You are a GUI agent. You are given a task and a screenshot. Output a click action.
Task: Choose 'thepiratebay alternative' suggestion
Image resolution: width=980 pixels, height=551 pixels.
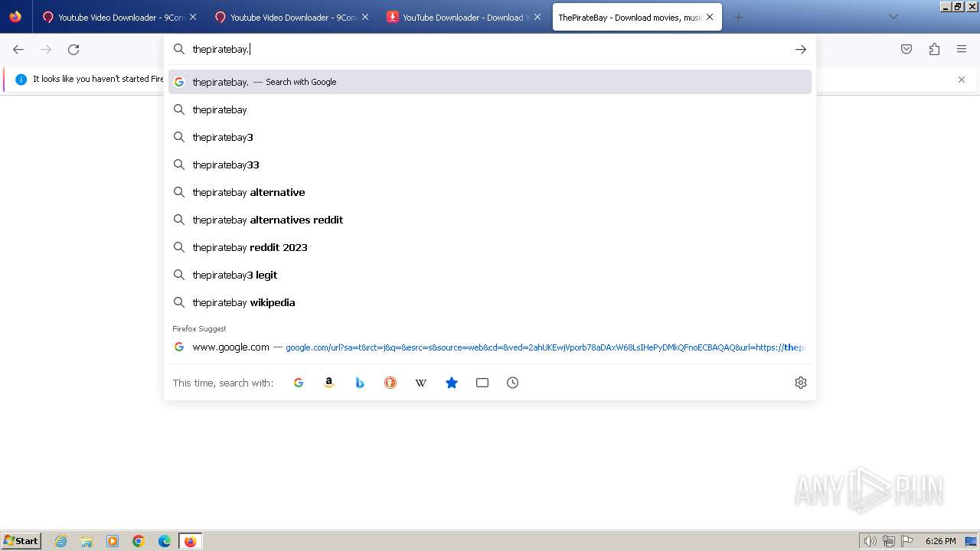[490, 192]
